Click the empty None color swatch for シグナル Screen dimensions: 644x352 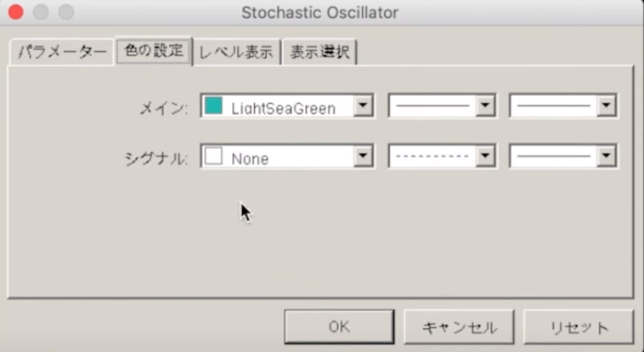pos(213,156)
